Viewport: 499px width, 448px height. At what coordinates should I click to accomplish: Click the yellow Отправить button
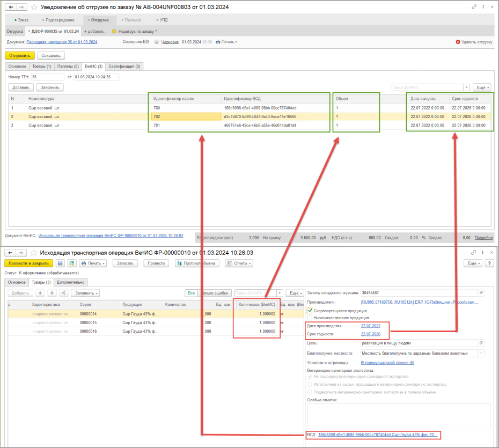click(x=20, y=55)
